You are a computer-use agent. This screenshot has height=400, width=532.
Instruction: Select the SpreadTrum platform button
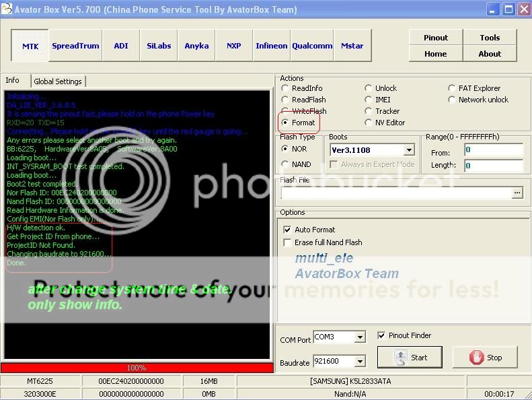tap(75, 46)
